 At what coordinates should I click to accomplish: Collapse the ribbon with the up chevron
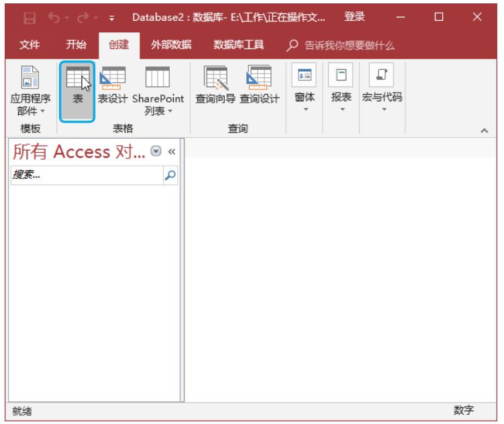(x=484, y=130)
